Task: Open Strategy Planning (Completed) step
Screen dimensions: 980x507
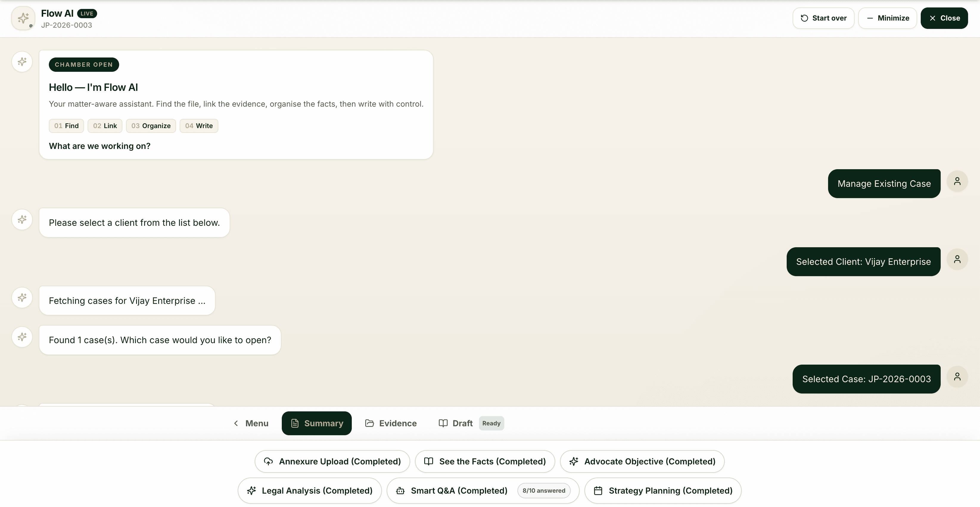Action: coord(663,491)
